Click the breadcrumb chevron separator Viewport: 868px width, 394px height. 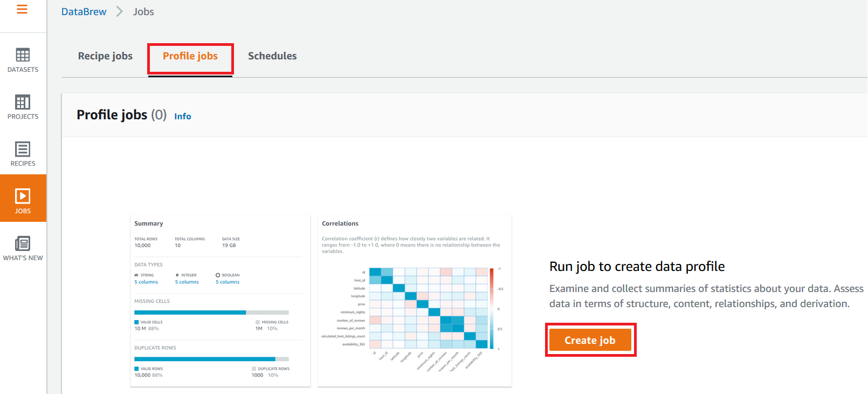pos(120,11)
